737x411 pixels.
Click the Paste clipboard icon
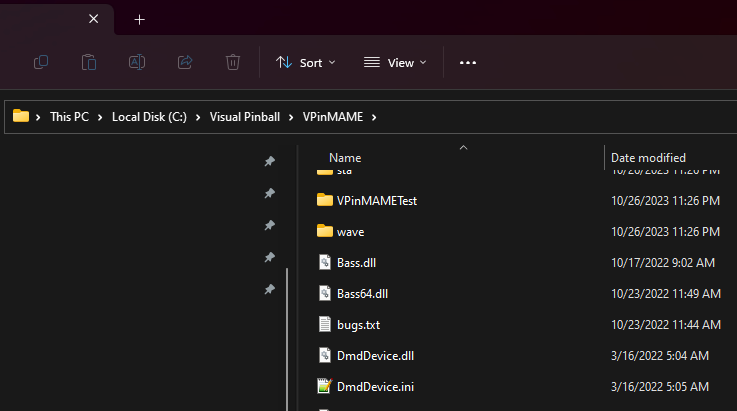[x=89, y=62]
